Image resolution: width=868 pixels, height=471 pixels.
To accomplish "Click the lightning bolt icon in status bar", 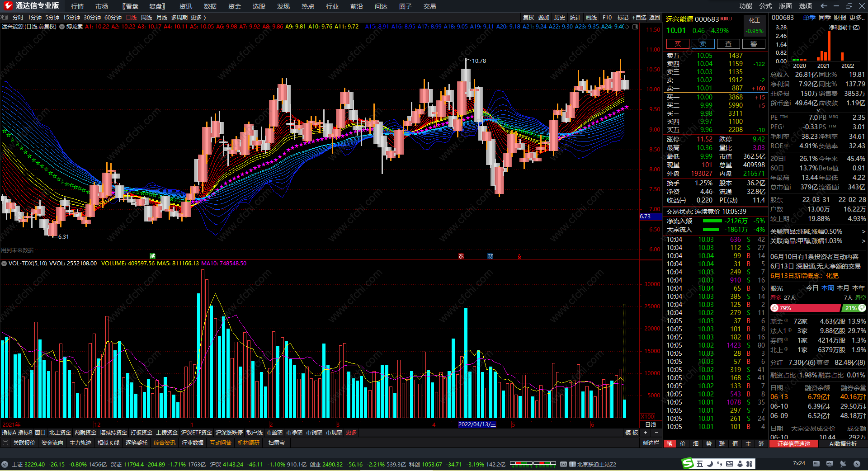I will [x=857, y=464].
